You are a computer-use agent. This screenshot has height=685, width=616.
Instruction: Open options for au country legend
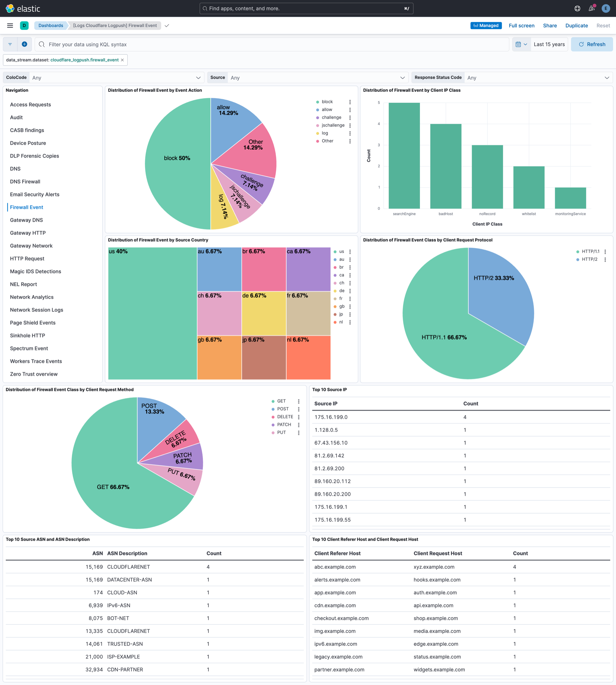350,260
